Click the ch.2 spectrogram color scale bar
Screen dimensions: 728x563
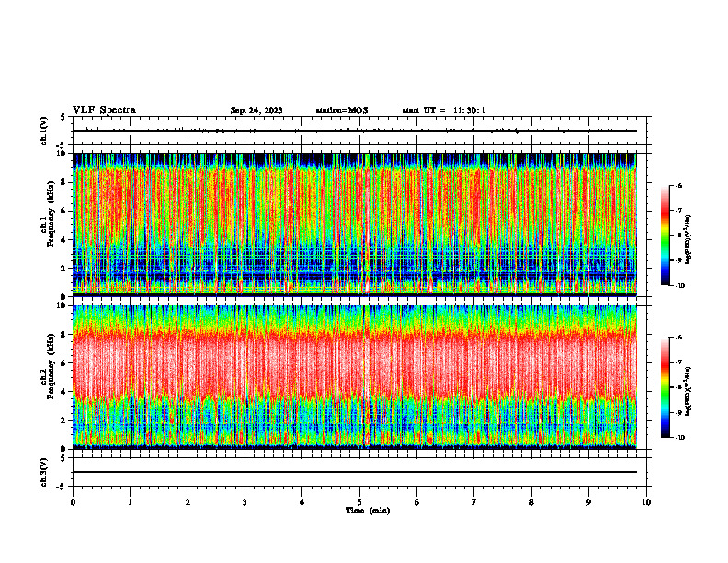pos(665,387)
